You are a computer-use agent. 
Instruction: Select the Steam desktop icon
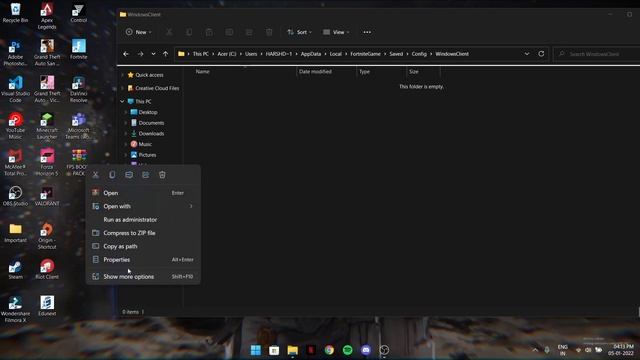point(15,269)
